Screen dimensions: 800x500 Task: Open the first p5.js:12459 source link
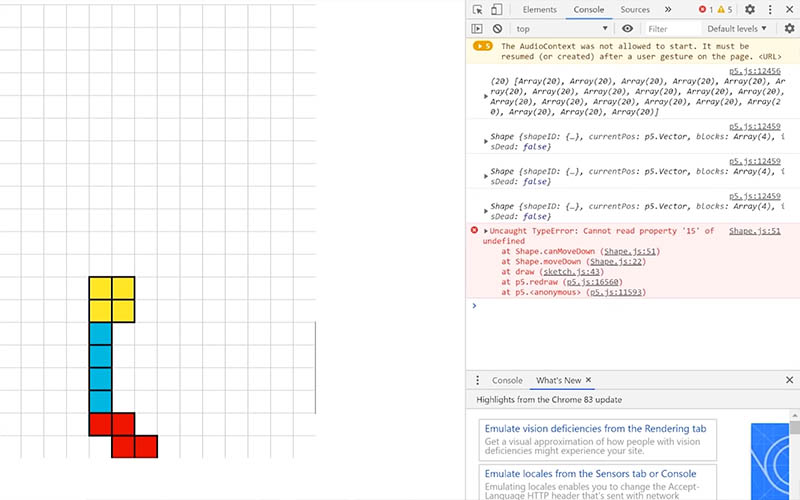(x=755, y=126)
